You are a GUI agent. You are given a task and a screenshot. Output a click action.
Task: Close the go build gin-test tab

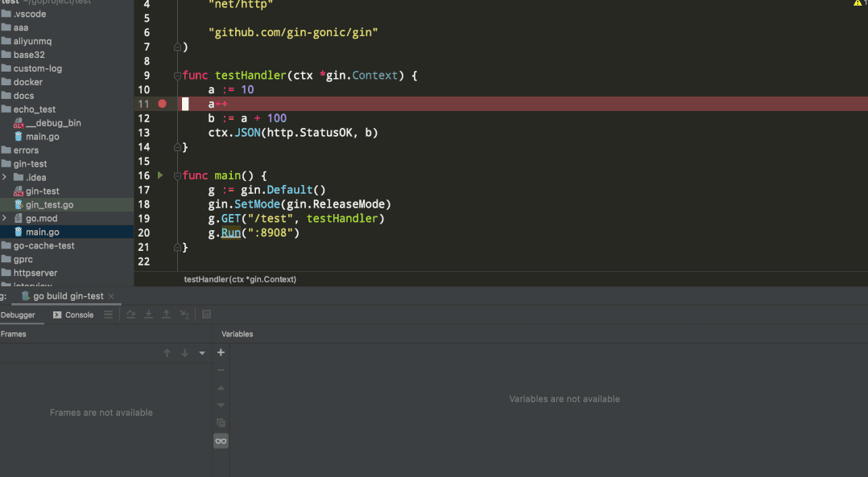coord(111,296)
